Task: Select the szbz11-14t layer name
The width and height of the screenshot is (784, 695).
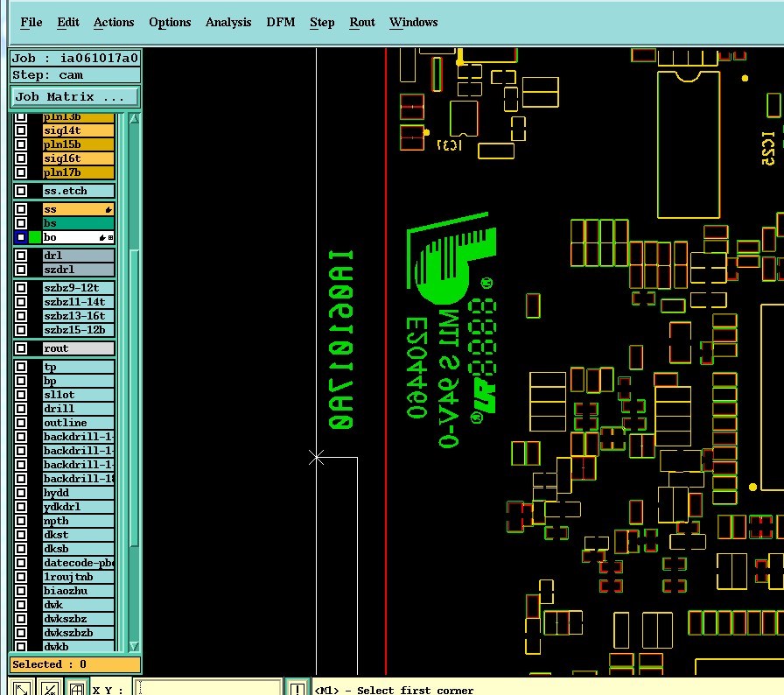Action: (79, 302)
